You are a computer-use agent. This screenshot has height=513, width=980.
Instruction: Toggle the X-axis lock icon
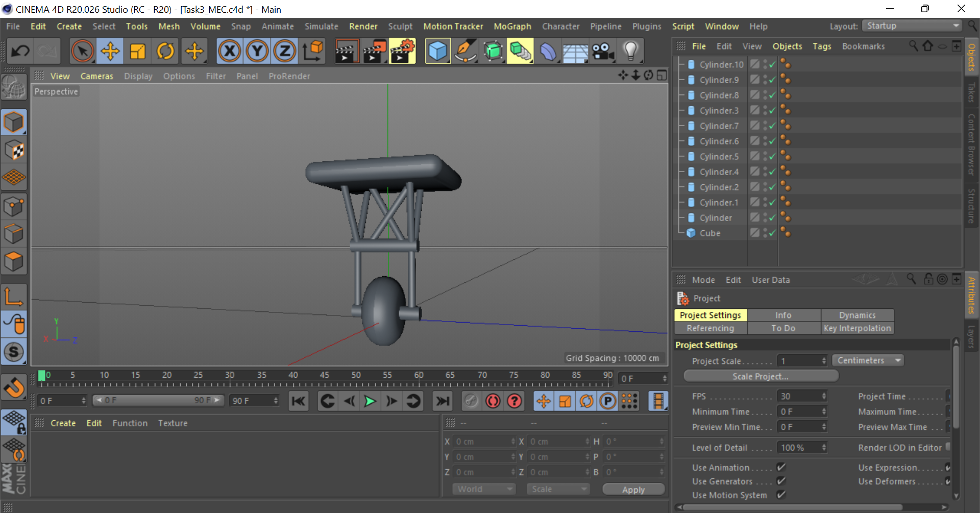(230, 51)
